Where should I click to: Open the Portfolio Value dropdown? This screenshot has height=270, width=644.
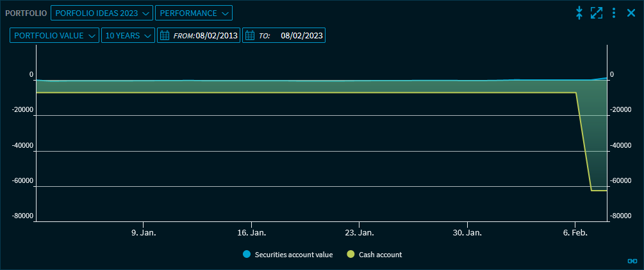click(54, 36)
